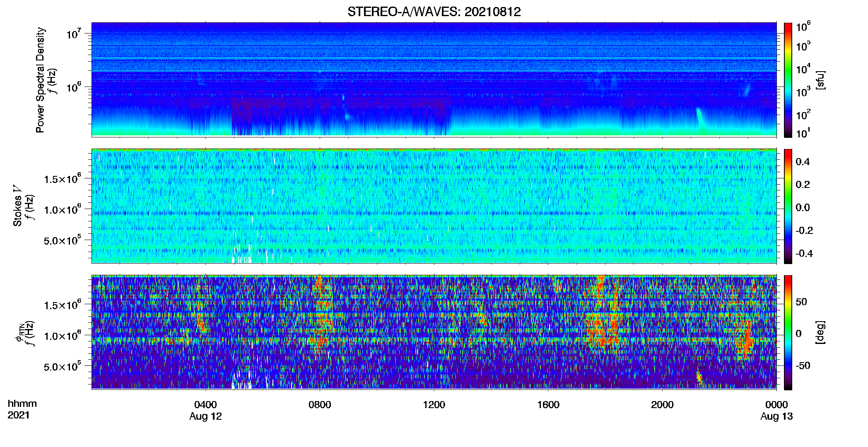Select the 5.0×10^5 tick on the φ RTN panel

pos(63,366)
